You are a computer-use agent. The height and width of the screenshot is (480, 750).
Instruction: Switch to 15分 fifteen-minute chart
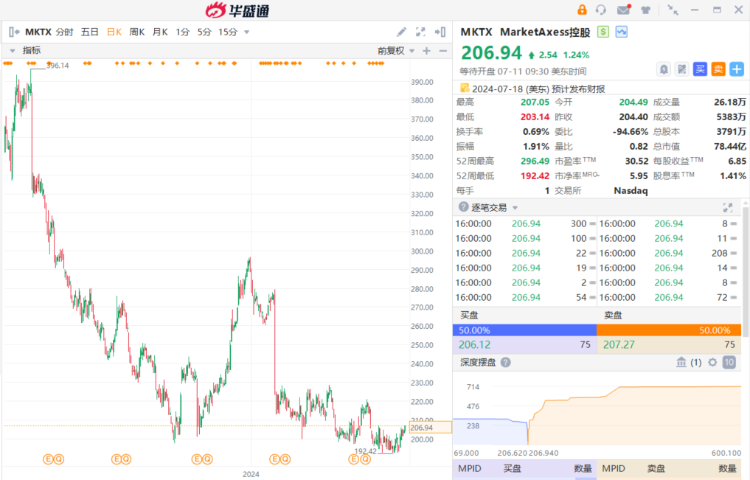[x=228, y=32]
